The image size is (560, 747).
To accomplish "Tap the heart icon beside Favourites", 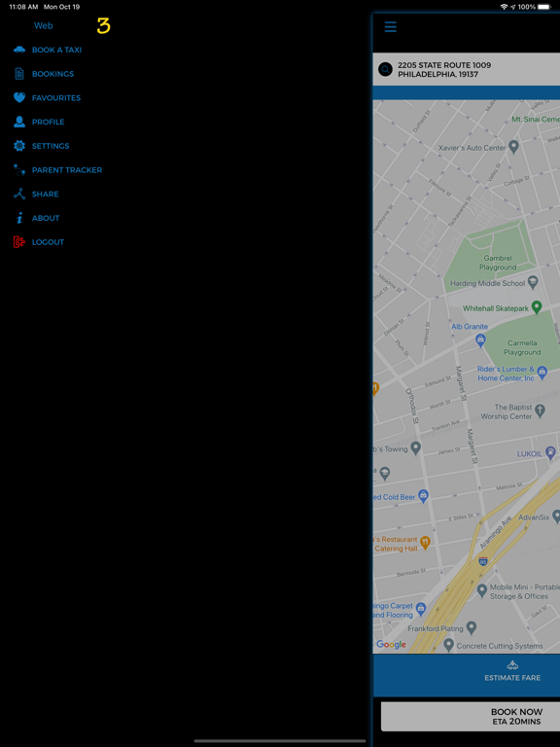I will tap(19, 97).
